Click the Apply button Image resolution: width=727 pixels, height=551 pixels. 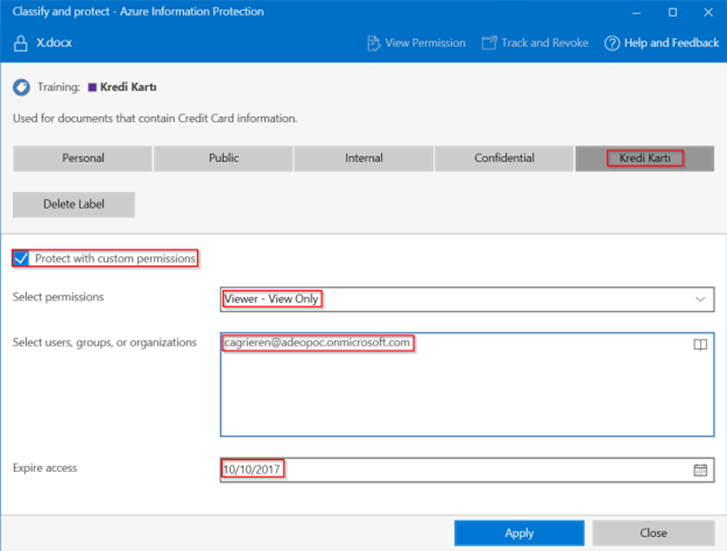click(x=519, y=533)
